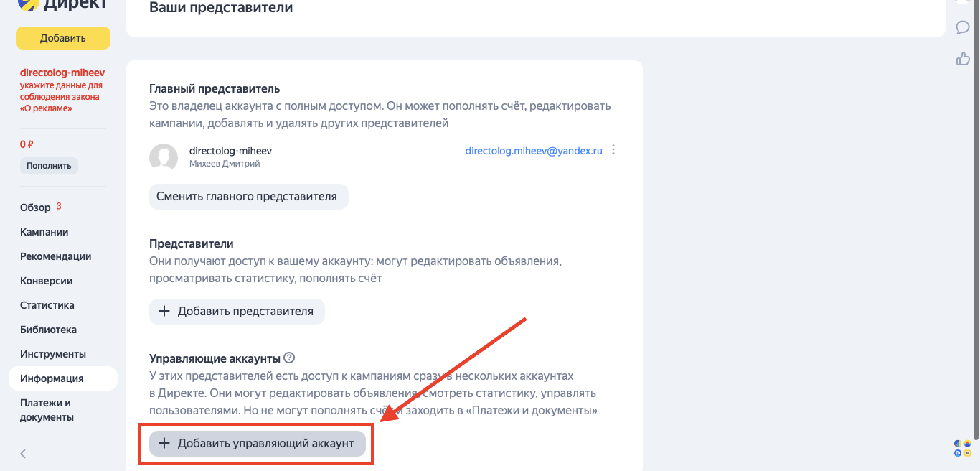
Task: Collapse the sidebar with the chevron
Action: point(23,454)
